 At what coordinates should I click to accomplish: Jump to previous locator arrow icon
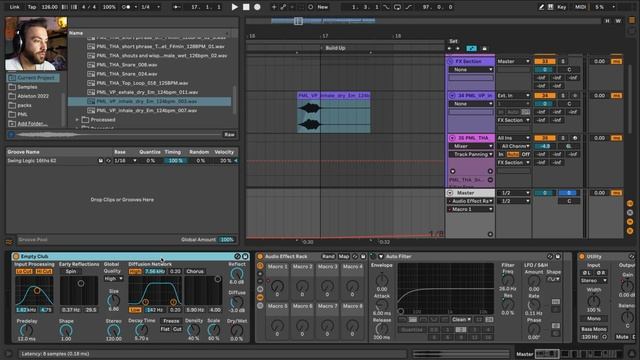tap(449, 49)
